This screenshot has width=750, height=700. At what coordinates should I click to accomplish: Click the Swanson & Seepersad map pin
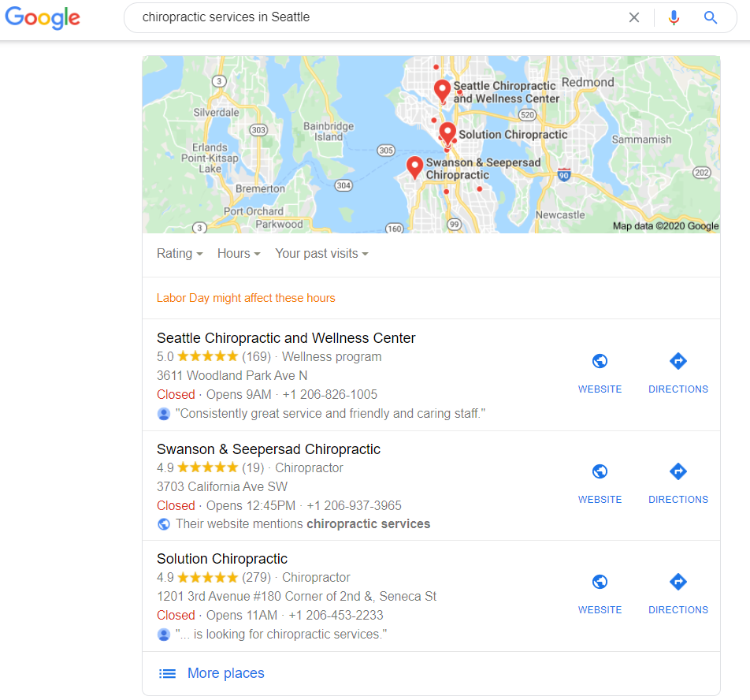414,167
